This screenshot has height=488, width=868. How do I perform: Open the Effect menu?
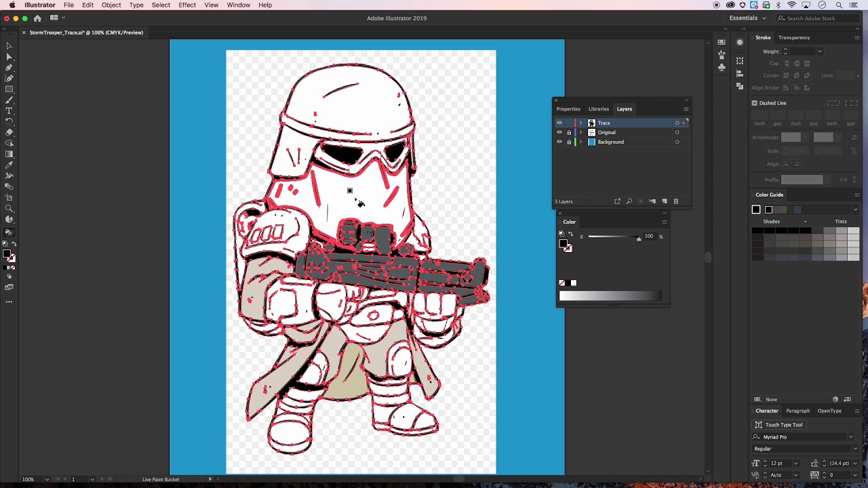tap(187, 5)
